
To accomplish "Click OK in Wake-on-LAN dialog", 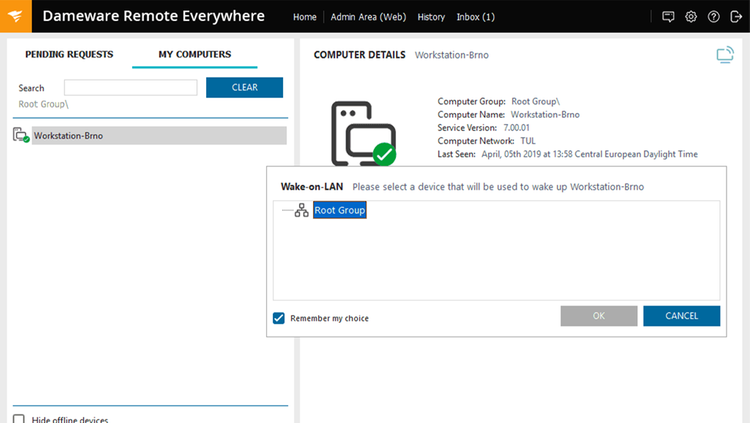I will [x=599, y=316].
